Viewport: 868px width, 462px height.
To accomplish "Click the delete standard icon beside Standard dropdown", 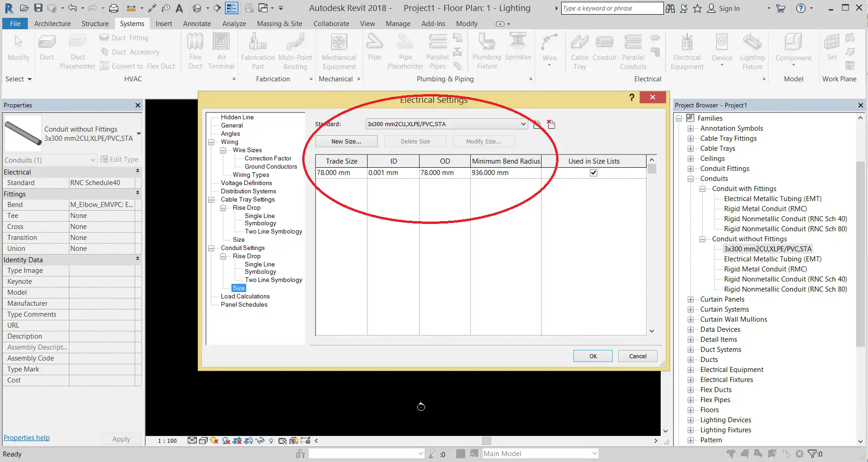I will click(551, 124).
